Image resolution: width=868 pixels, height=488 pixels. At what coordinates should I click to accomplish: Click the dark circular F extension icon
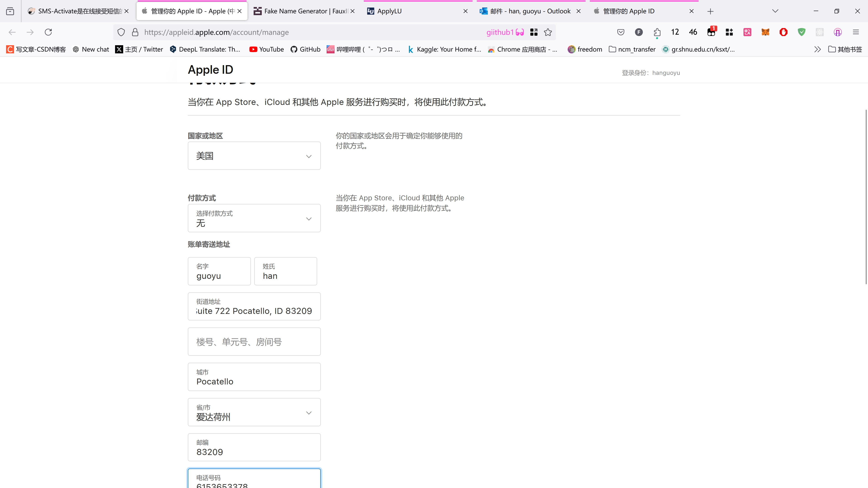coord(639,32)
